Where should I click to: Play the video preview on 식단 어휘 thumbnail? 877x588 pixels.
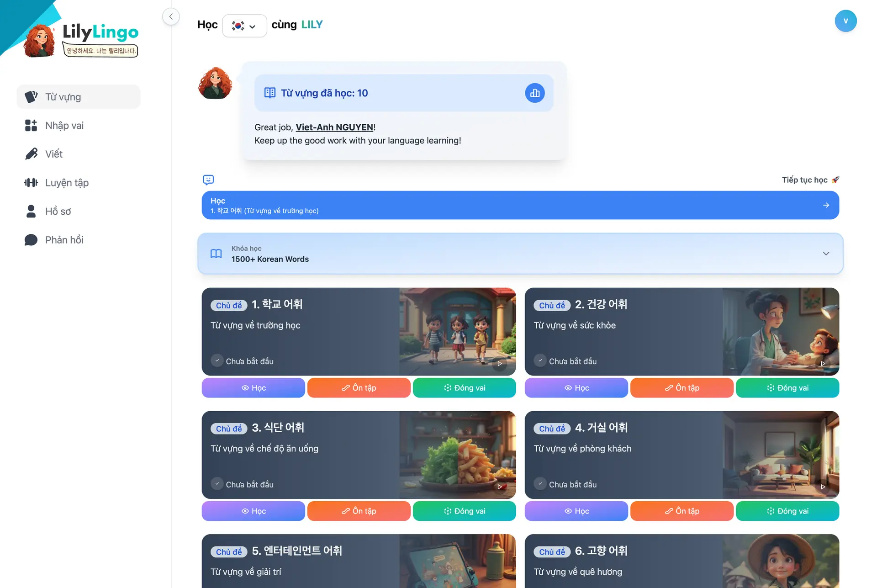[x=500, y=487]
